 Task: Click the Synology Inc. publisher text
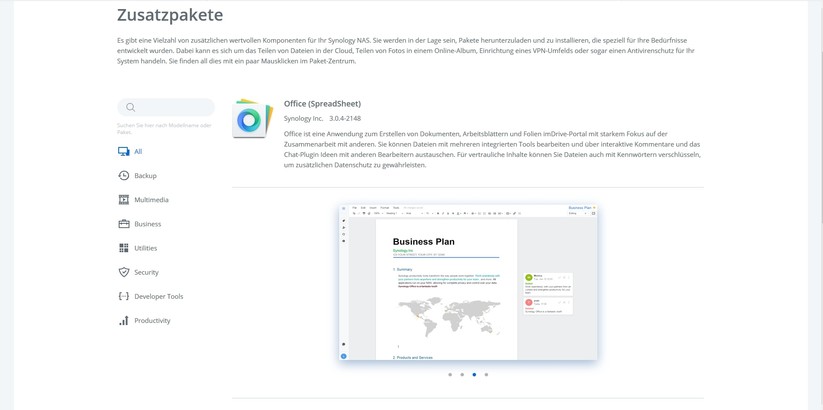pyautogui.click(x=303, y=119)
